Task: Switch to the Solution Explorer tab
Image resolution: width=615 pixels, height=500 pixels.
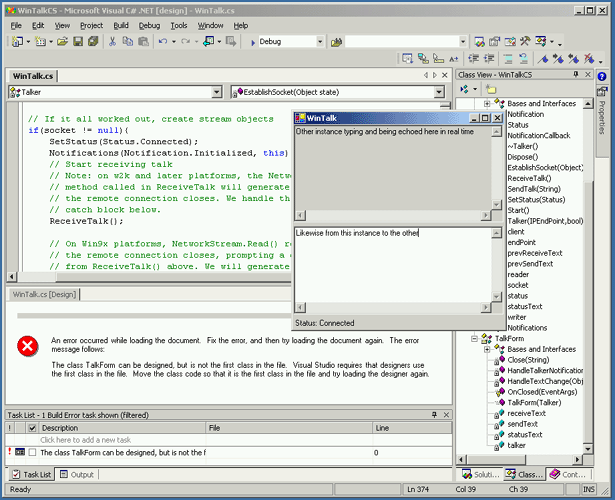Action: 480,475
